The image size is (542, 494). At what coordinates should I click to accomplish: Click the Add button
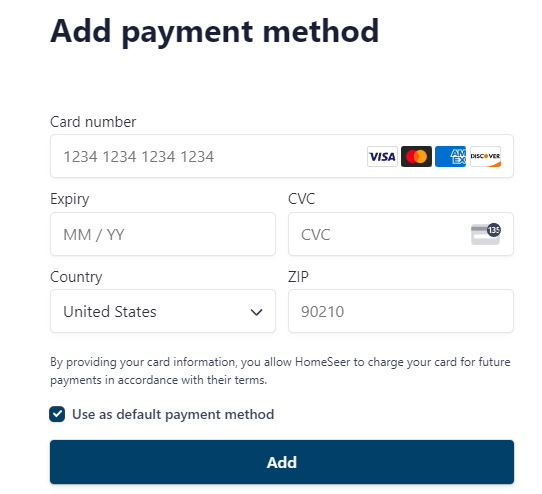tap(282, 462)
